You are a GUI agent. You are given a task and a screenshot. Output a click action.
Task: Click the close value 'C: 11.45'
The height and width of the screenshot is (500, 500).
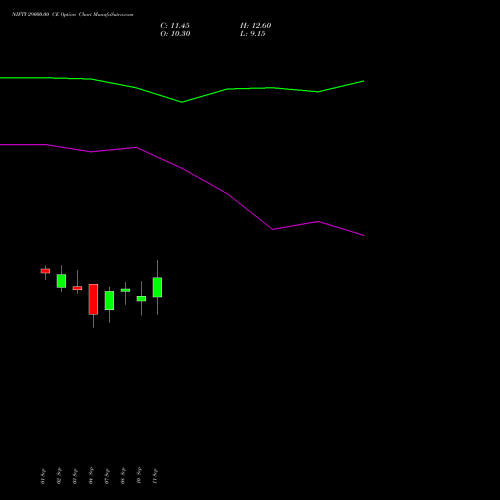(x=175, y=26)
